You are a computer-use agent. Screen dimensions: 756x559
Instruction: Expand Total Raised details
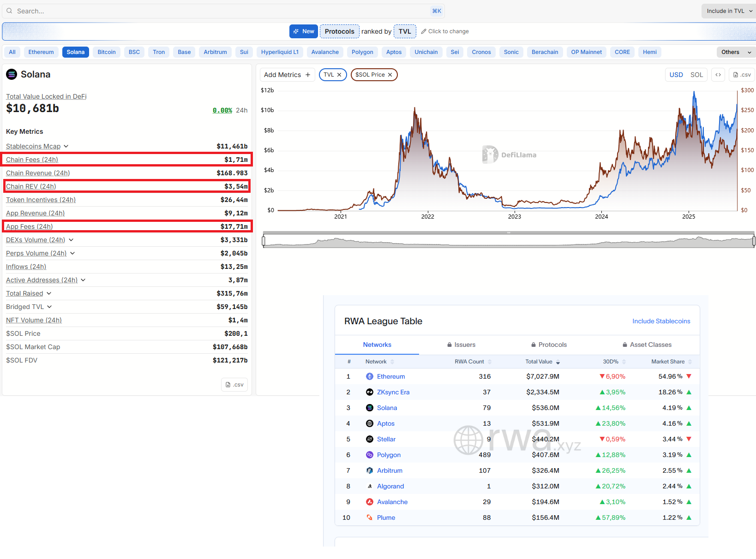pos(49,293)
